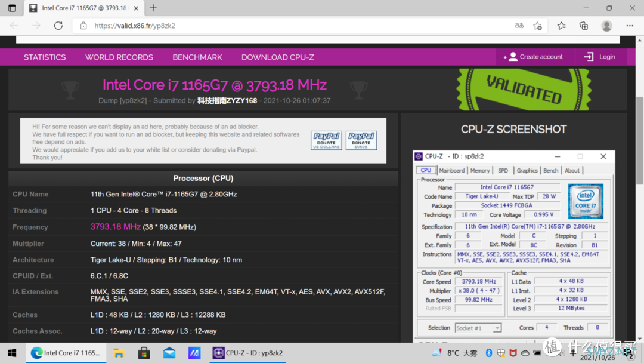644x363 pixels.
Task: Close the Intel Core i7 1165G7 browser tab
Action: tap(136, 8)
